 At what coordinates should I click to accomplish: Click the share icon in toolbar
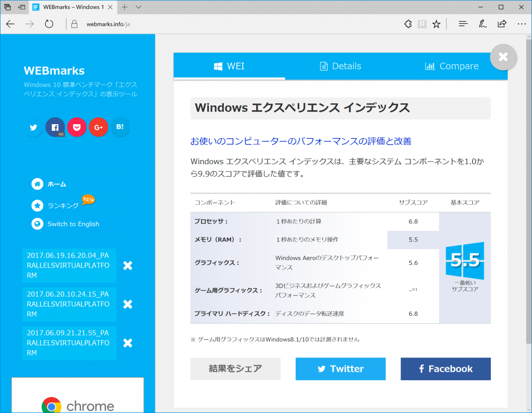(x=502, y=24)
